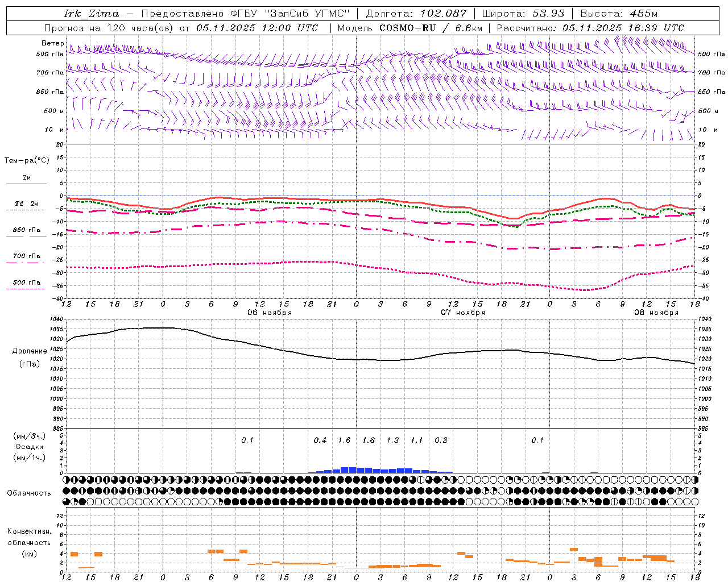The width and height of the screenshot is (728, 582).
Task: Click 'Рассчитано: 05.11.2025 16:39 UTC' timestamp
Action: click(x=590, y=28)
